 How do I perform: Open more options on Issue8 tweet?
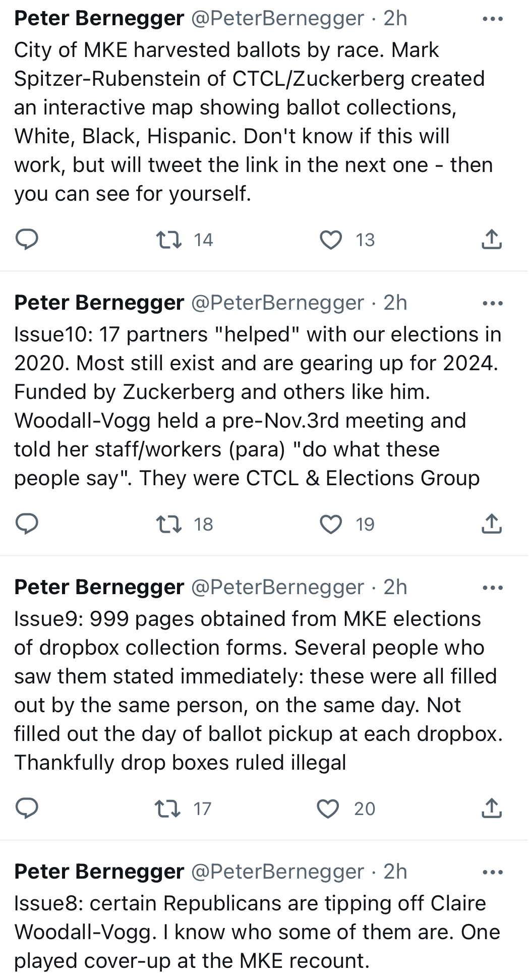pyautogui.click(x=492, y=873)
